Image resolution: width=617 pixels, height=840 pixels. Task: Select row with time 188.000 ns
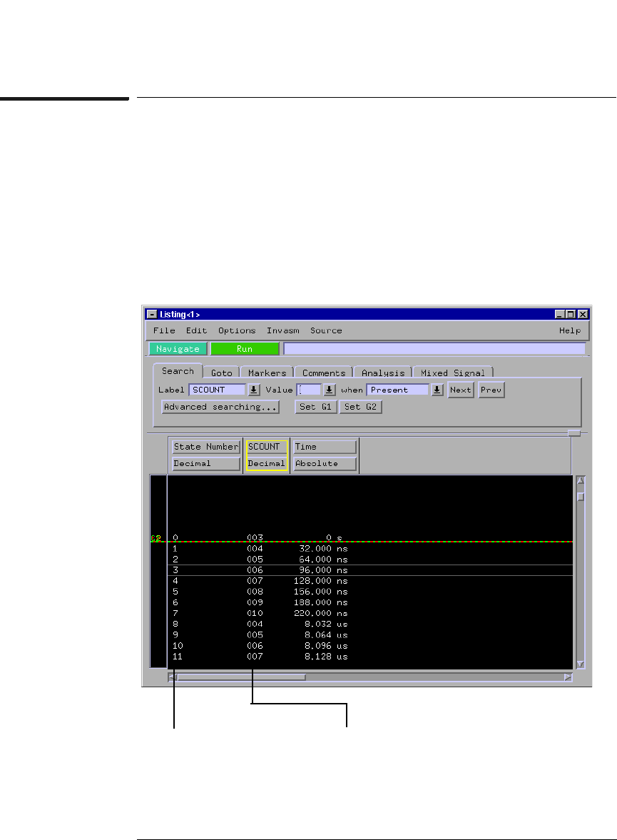(370, 602)
